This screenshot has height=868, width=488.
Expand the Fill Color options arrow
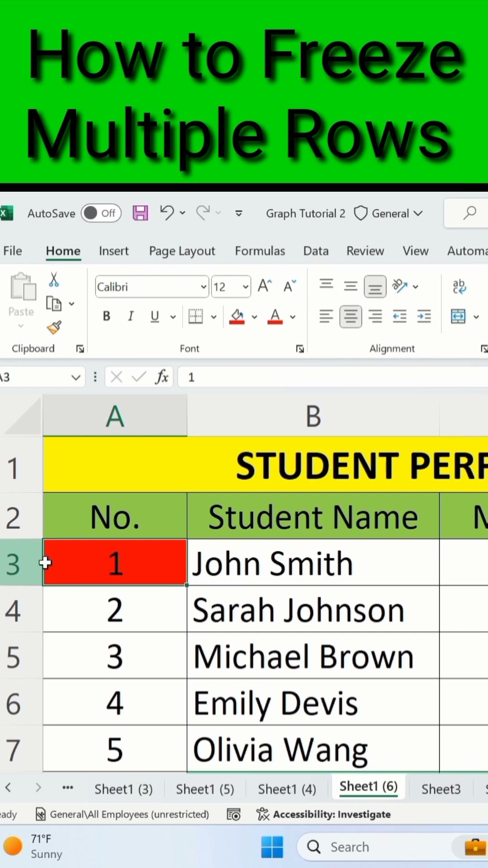pos(254,317)
